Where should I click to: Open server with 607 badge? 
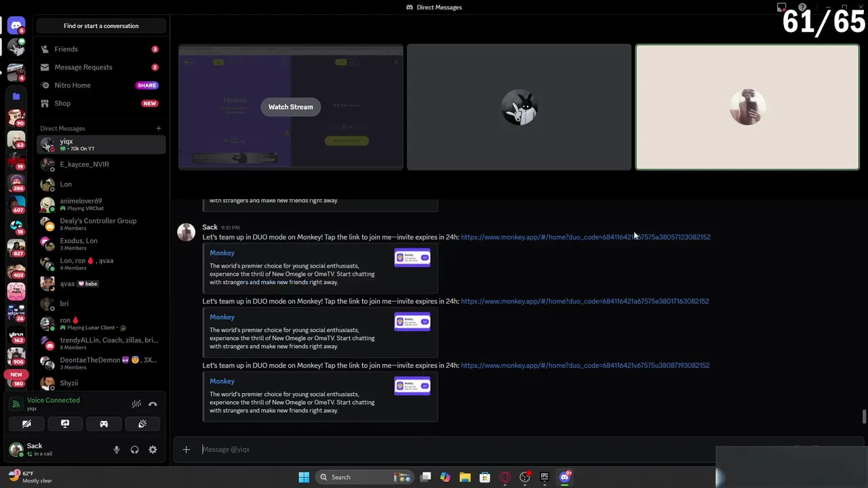(16, 203)
